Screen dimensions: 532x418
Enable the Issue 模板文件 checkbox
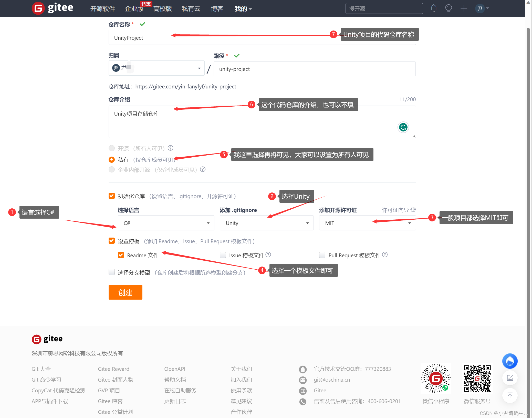click(x=223, y=255)
